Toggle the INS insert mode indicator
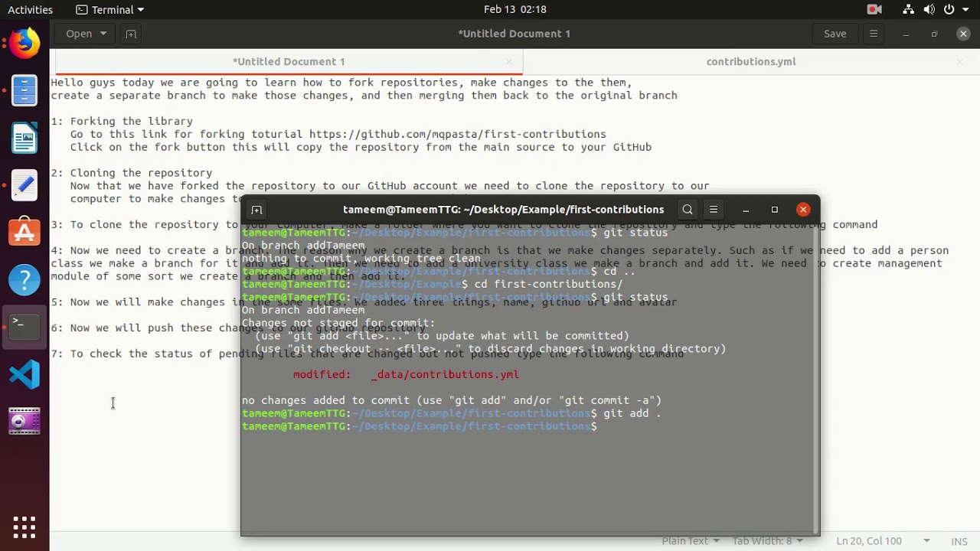 point(959,540)
